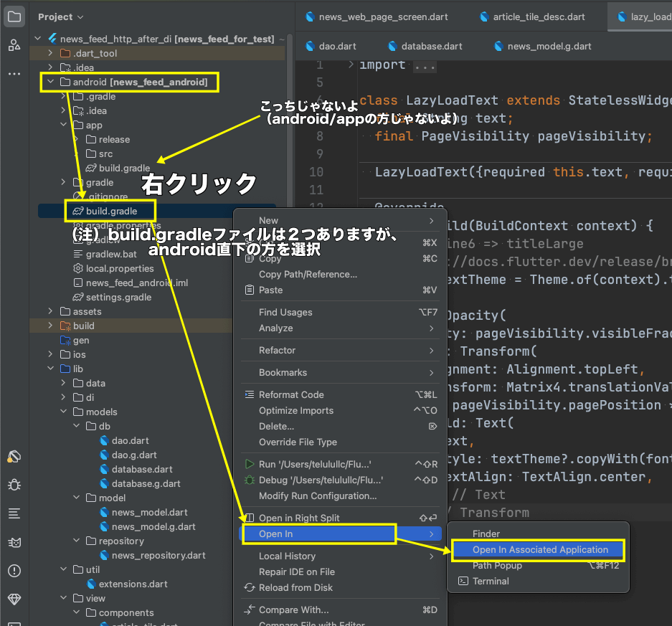Collapse the android module folder
Screen dimensions: 672x626
51,82
